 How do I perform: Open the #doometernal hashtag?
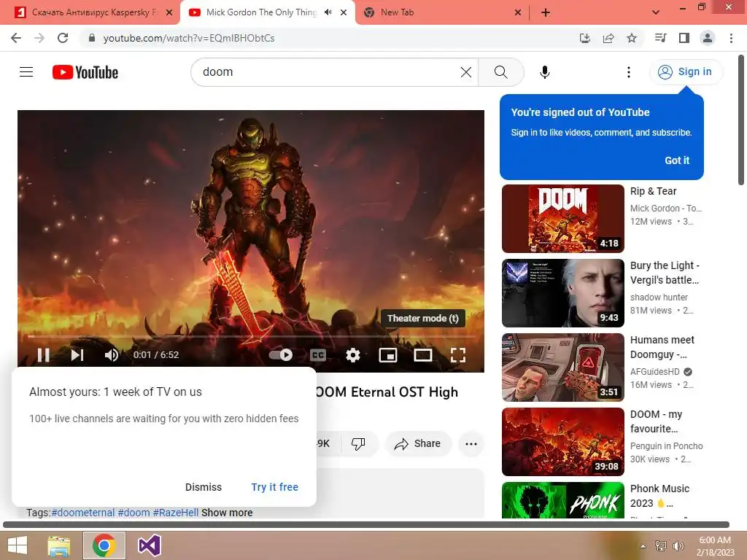pyautogui.click(x=83, y=513)
